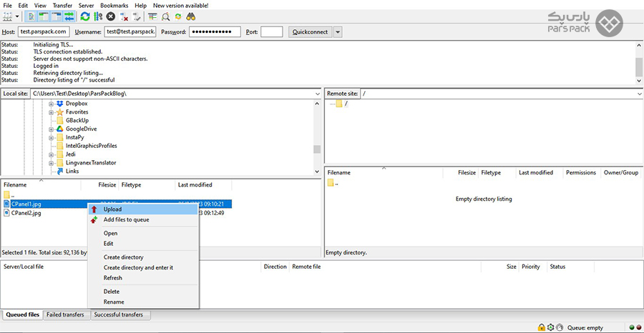
Task: Open the Server menu
Action: pos(87,6)
